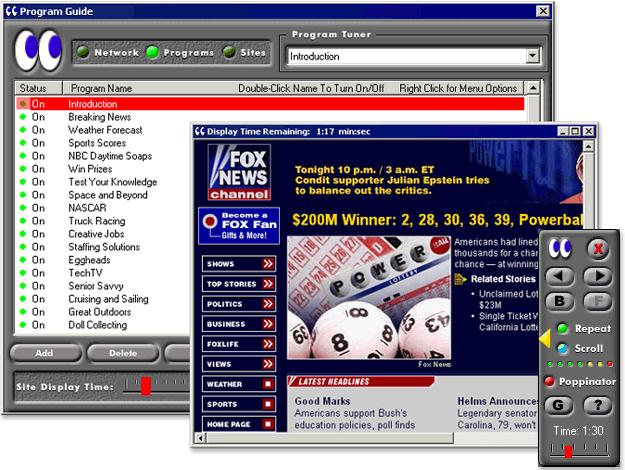
Task: Open the BUSINESS menu item
Action: pyautogui.click(x=239, y=324)
